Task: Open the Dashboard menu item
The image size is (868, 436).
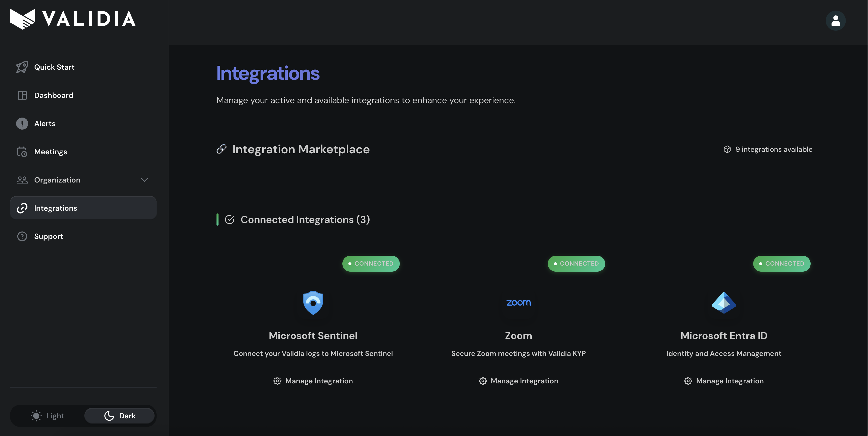Action: point(54,95)
